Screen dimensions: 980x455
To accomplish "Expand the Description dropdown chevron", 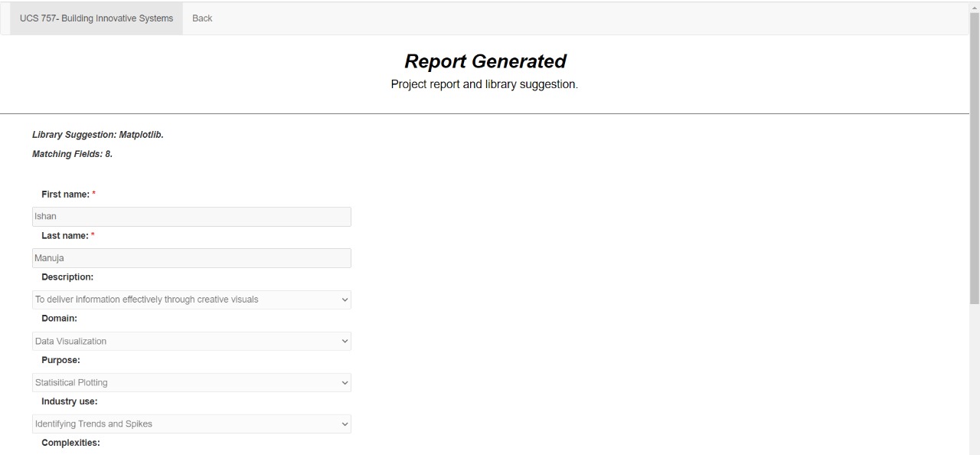I will click(x=345, y=300).
